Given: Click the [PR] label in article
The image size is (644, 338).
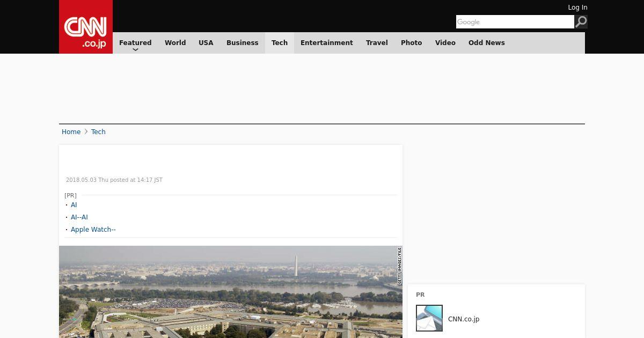Looking at the screenshot, I should 70,195.
